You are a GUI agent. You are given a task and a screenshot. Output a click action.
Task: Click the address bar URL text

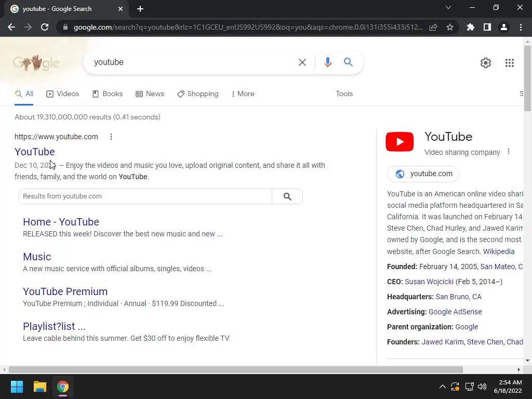pos(248,27)
